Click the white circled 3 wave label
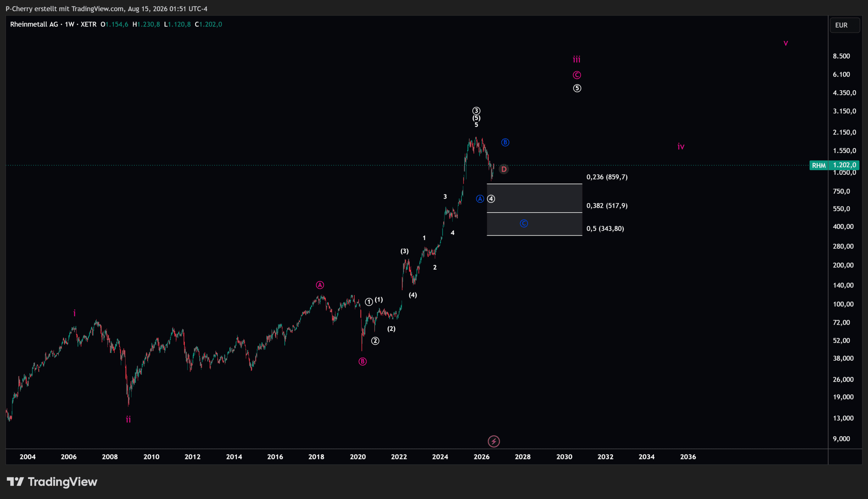 pyautogui.click(x=476, y=111)
